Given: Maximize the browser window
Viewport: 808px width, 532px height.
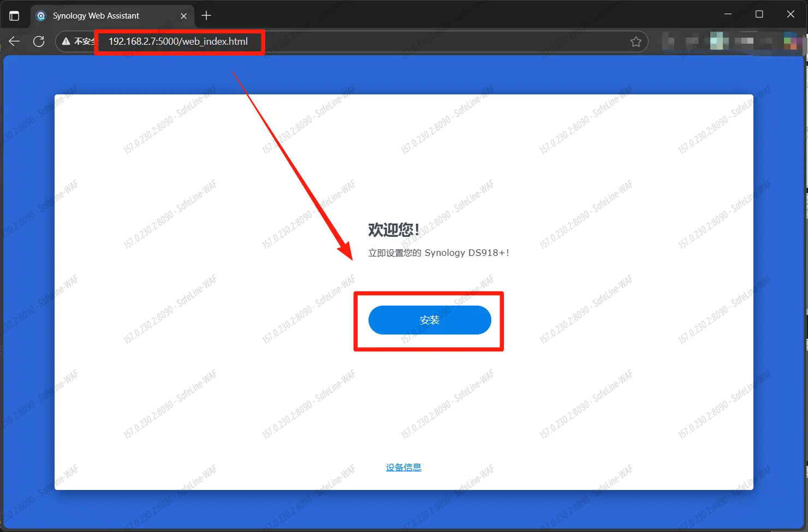Looking at the screenshot, I should coord(759,14).
